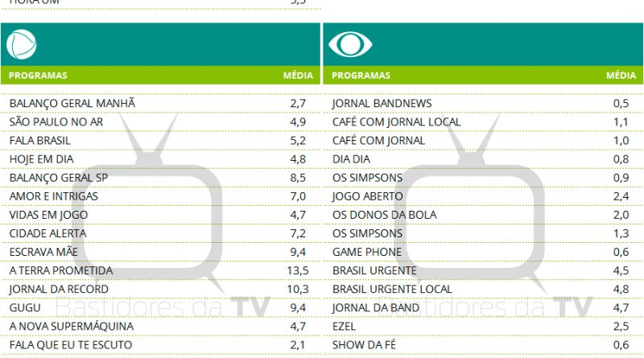Click the Band eye logo icon

(x=350, y=45)
